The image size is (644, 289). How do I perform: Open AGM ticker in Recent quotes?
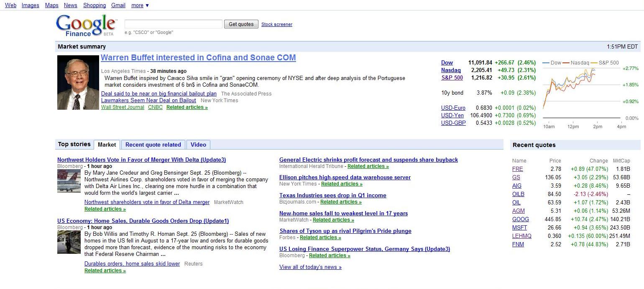click(x=518, y=211)
